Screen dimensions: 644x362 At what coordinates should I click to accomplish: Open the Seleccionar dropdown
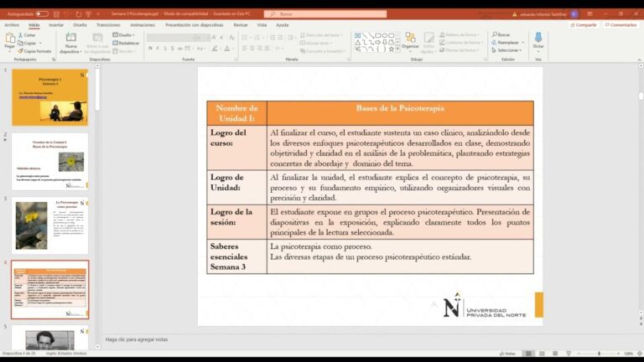click(506, 50)
